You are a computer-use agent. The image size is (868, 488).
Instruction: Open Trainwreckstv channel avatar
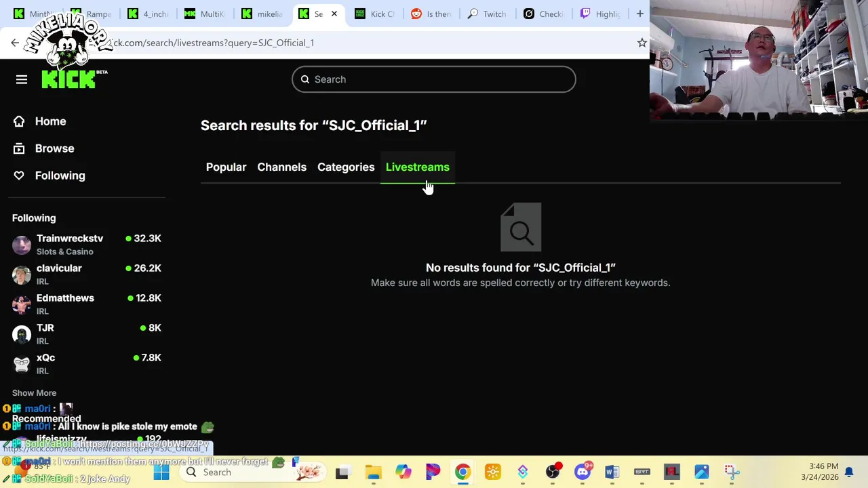click(22, 245)
